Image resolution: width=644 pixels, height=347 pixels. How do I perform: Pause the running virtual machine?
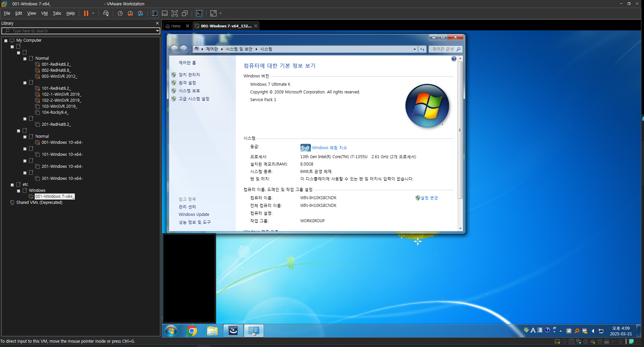(x=86, y=13)
